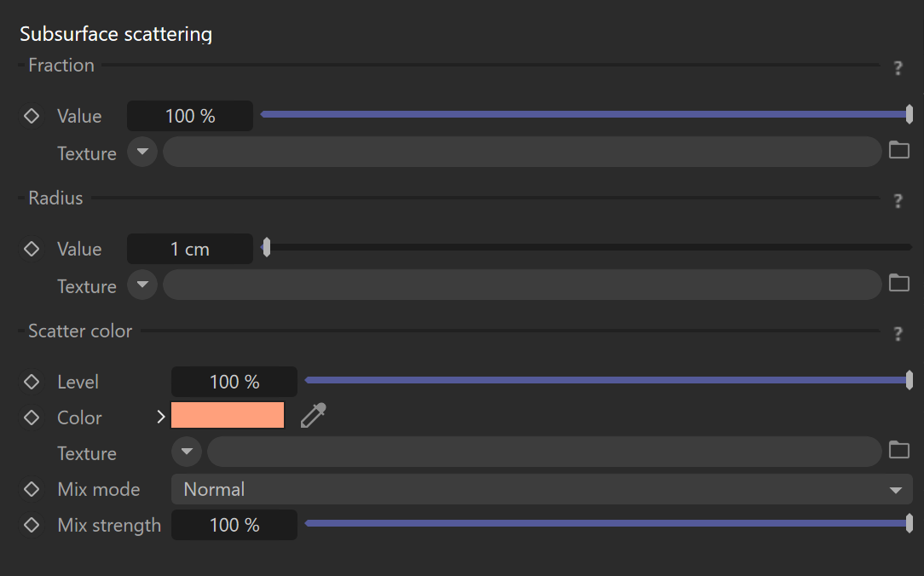The height and width of the screenshot is (576, 924).
Task: Browse folder for Scatter color texture
Action: (898, 451)
